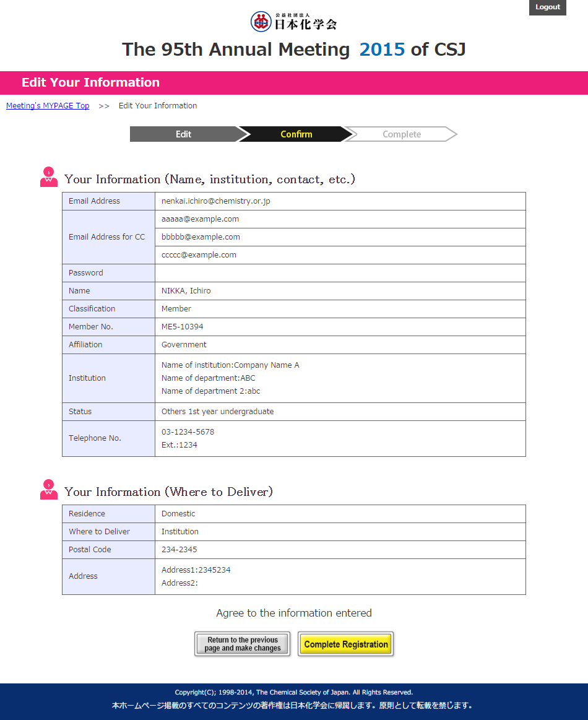Click the 95th Annual Meeting 2015 title
The height and width of the screenshot is (720, 588).
coord(294,50)
